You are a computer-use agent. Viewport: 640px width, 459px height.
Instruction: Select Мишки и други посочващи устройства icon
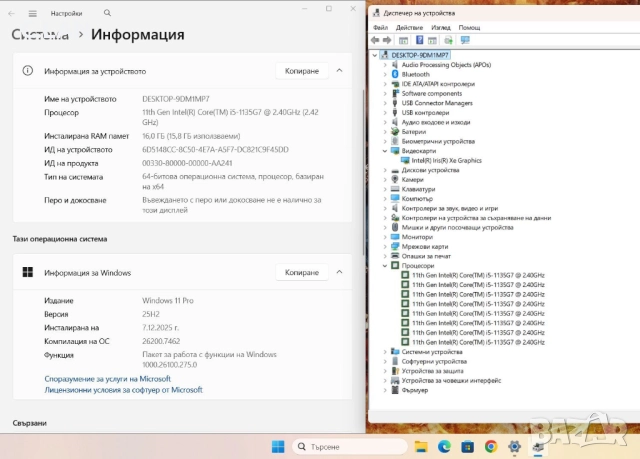point(395,227)
